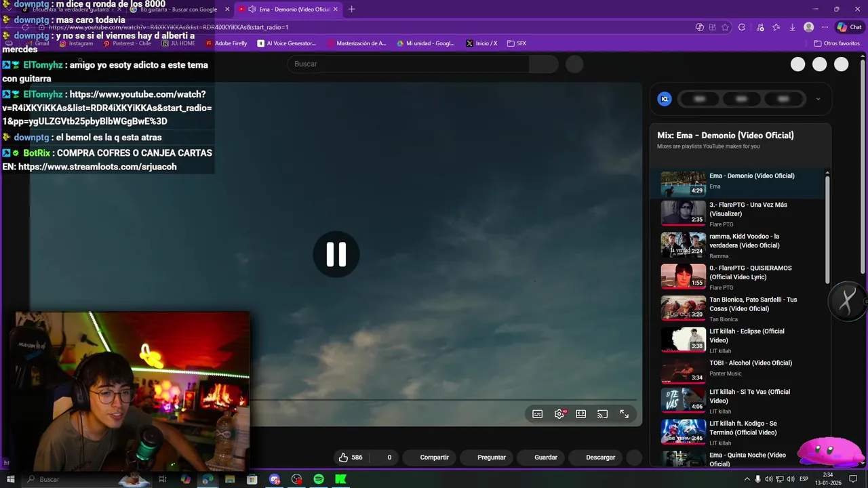This screenshot has width=868, height=488.
Task: Open Task View on taskbar
Action: coord(163,479)
